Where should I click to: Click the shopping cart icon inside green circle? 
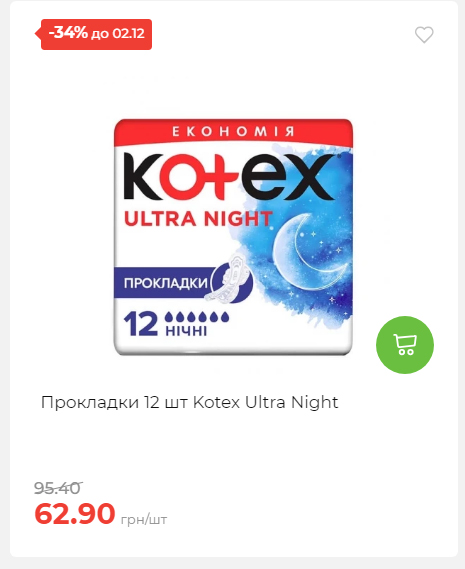click(405, 345)
